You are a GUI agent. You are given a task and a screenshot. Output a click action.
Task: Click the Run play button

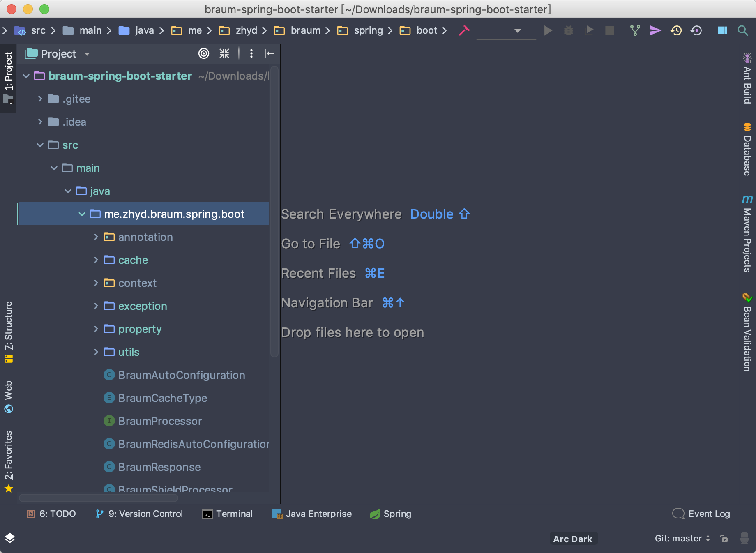(x=548, y=30)
